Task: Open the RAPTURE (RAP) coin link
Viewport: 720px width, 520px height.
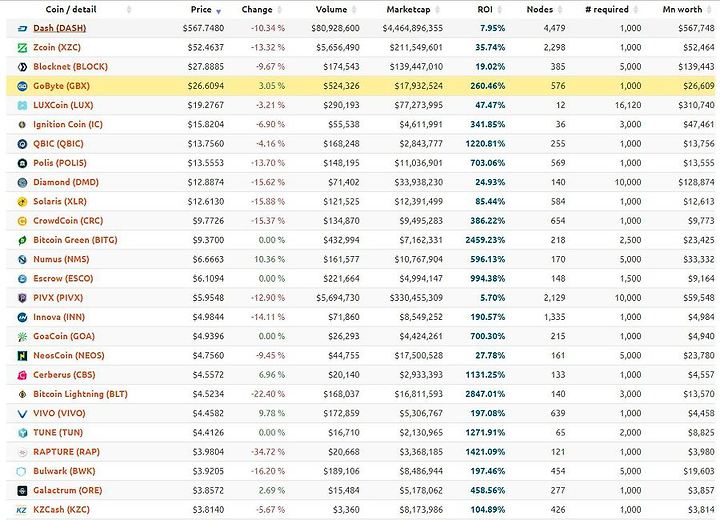Action: [66, 452]
